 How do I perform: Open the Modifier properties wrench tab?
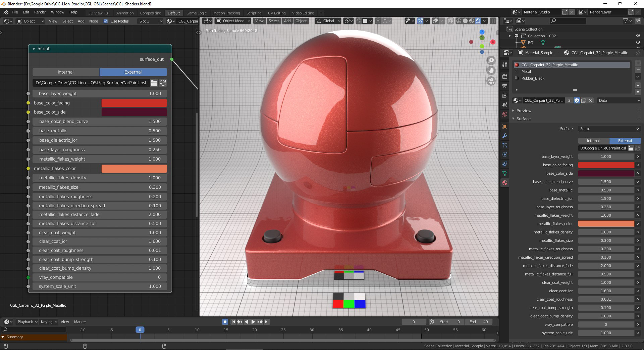tap(505, 136)
